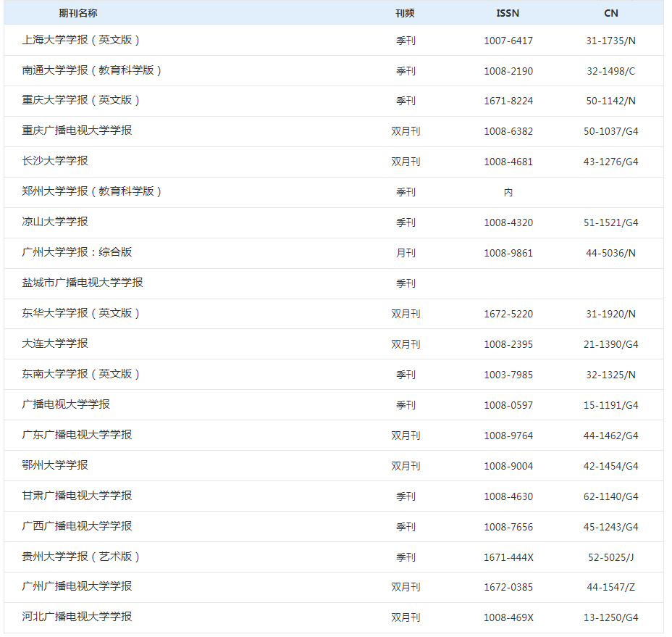672x637 pixels.
Task: Open 南通大学学报（教育科学版） journal link
Action: 92,70
